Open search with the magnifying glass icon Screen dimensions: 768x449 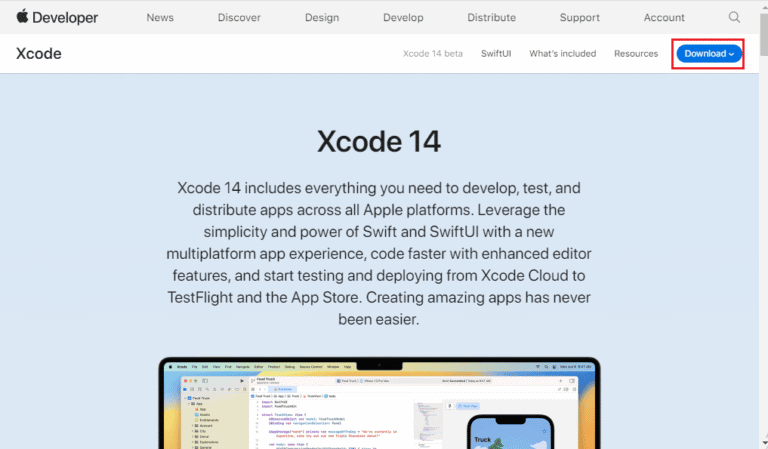(x=735, y=17)
